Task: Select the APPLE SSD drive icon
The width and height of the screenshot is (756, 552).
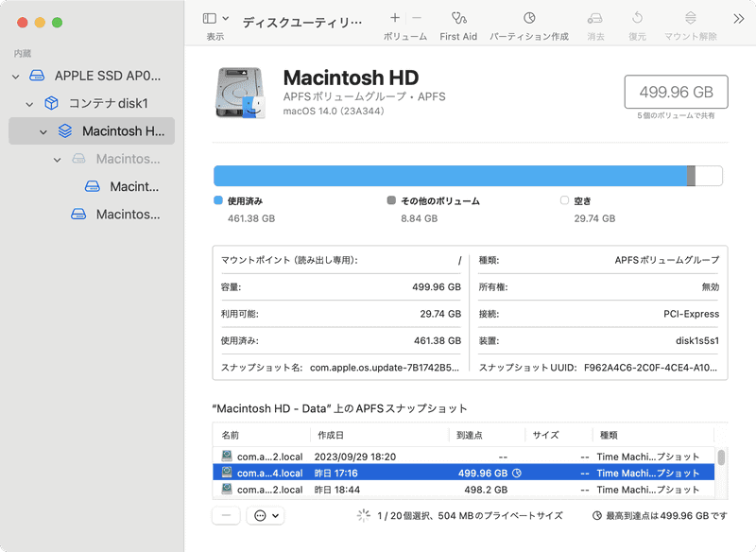Action: 37,76
